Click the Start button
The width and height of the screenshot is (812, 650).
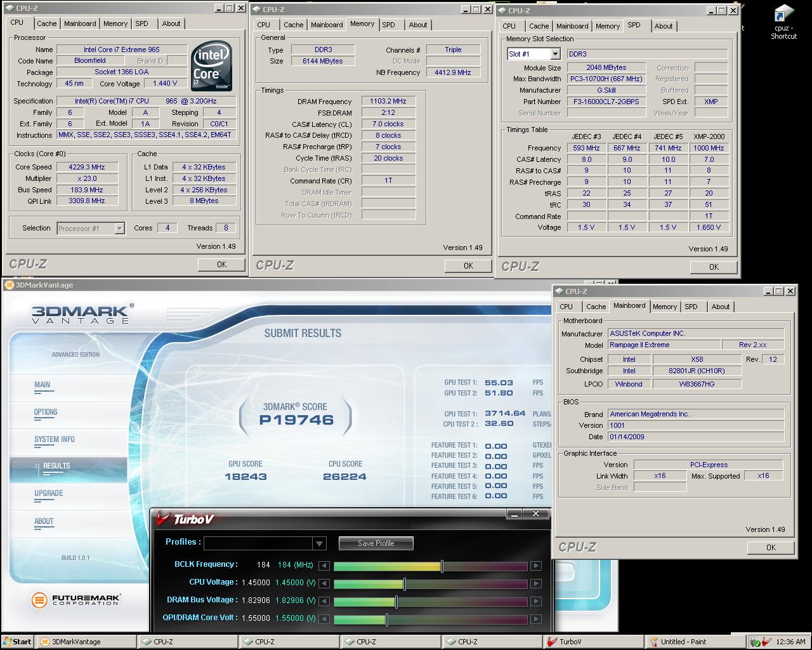tap(18, 642)
